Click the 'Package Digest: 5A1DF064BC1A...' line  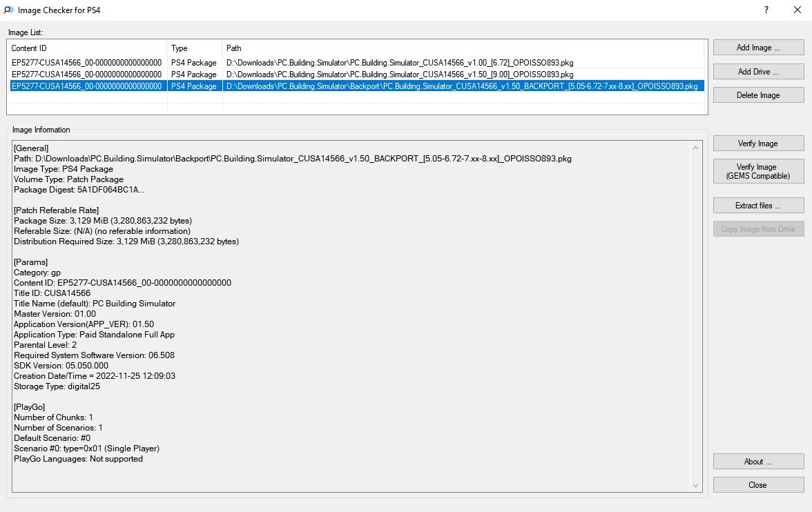79,190
